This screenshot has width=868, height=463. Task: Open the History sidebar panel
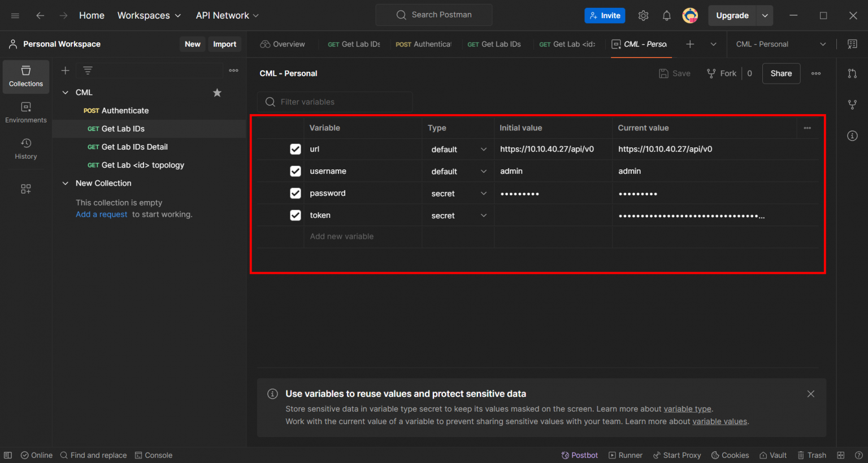coord(25,148)
